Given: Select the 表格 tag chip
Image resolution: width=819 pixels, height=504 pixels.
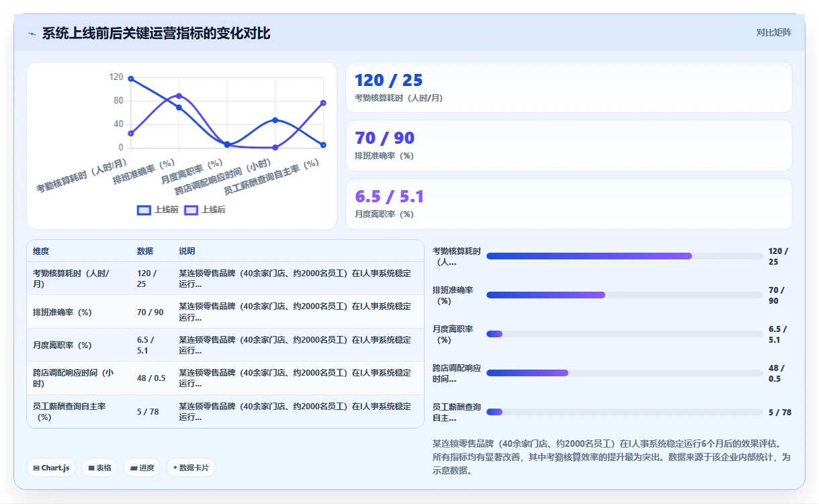Looking at the screenshot, I should 100,468.
